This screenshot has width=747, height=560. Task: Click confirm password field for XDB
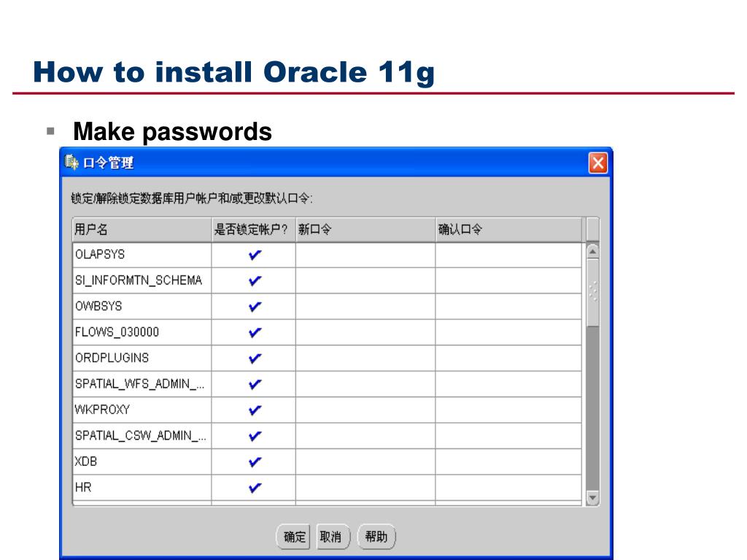pos(508,462)
